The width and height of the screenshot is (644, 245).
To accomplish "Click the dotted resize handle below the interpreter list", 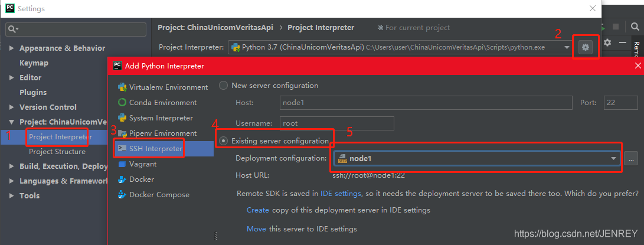I will (215, 236).
